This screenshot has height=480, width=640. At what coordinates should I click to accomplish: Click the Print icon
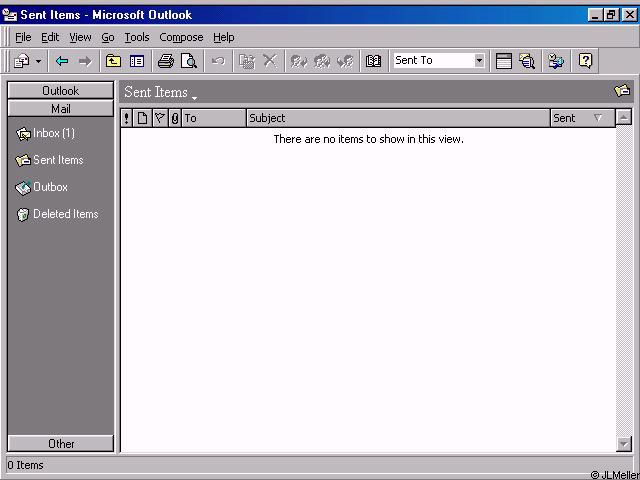(166, 61)
